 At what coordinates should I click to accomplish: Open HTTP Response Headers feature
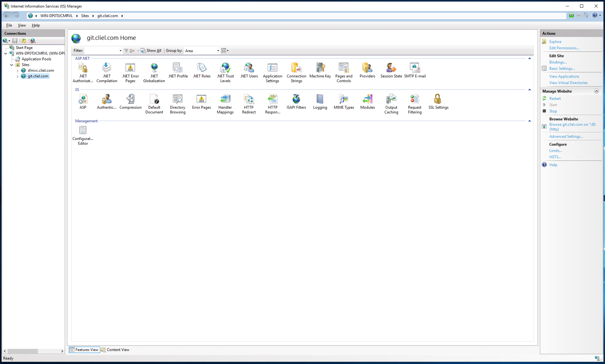(273, 104)
